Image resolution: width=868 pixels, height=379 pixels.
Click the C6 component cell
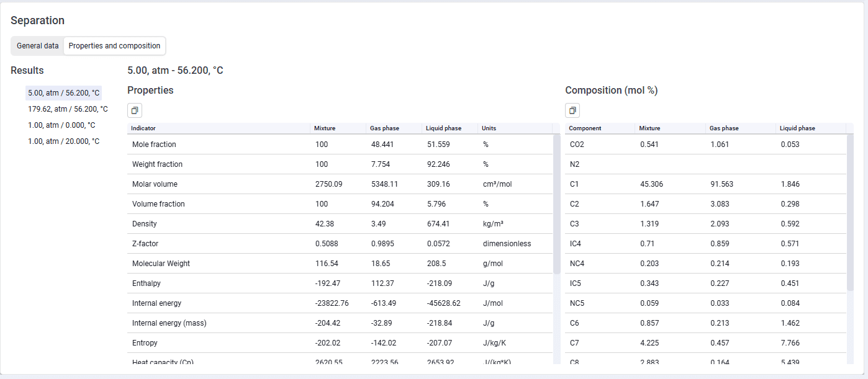pyautogui.click(x=600, y=323)
